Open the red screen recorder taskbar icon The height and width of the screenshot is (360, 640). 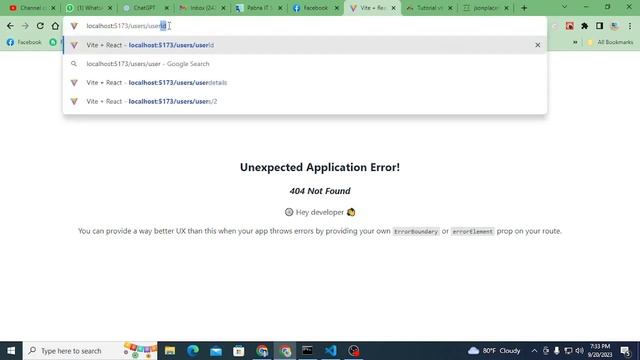[354, 351]
